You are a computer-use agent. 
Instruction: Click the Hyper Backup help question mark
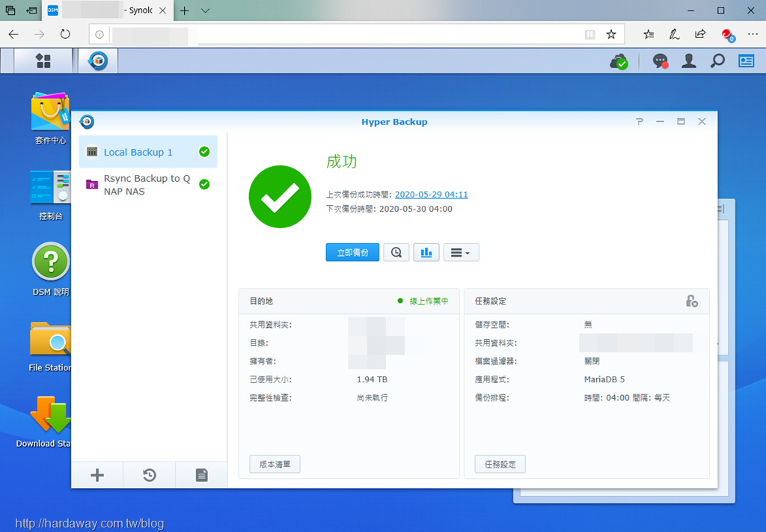pyautogui.click(x=640, y=122)
